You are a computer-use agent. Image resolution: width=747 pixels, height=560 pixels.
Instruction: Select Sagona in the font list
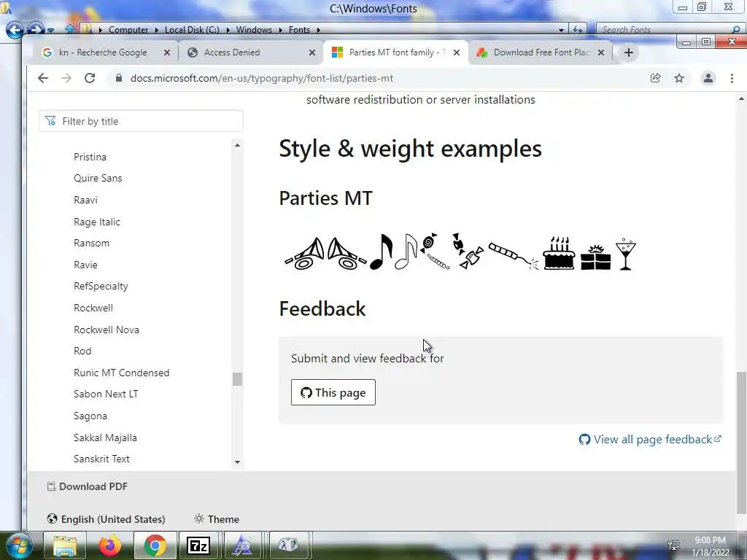click(x=90, y=416)
